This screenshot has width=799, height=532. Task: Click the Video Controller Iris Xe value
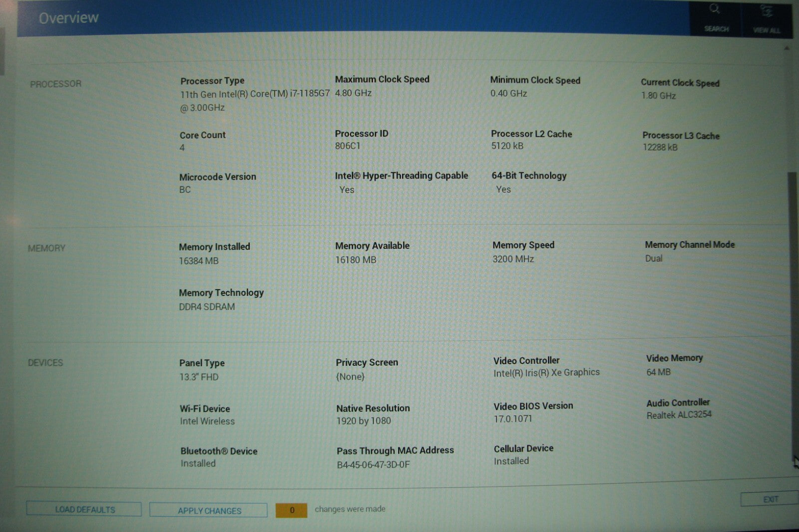[546, 373]
